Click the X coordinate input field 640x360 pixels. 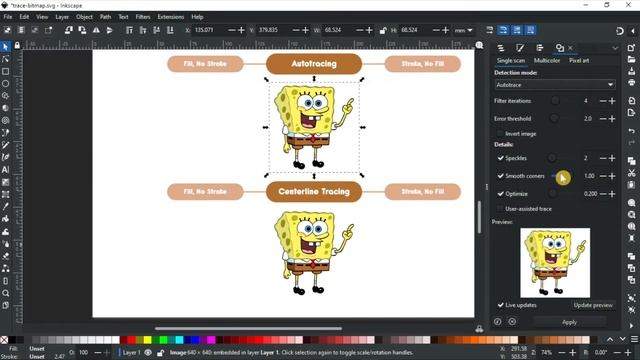[x=209, y=30]
